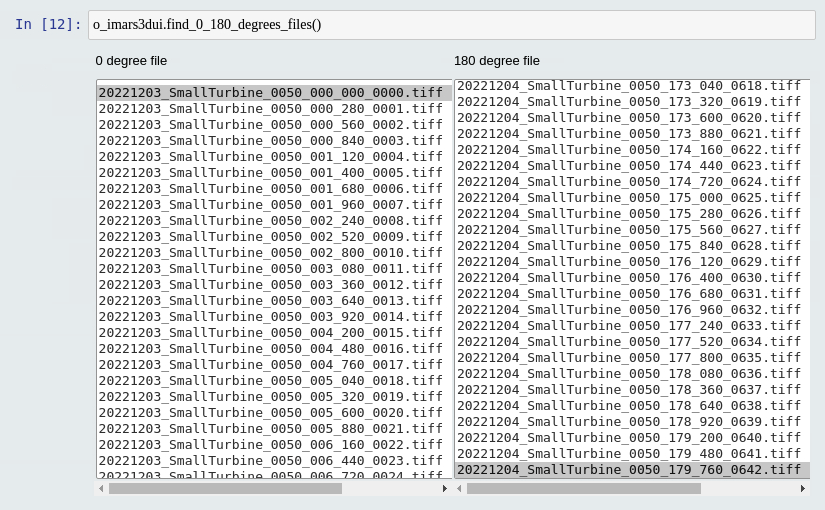Click the left scroll arrow of 180 degree list

pyautogui.click(x=459, y=489)
